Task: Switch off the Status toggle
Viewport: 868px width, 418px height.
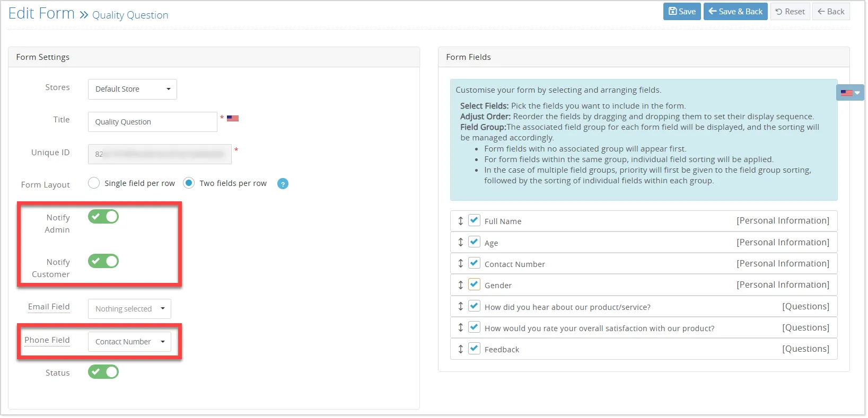Action: pyautogui.click(x=103, y=372)
